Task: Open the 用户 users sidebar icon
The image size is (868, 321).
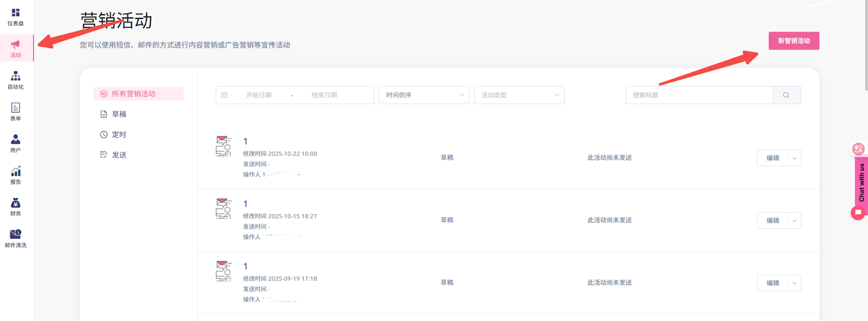Action: point(16,140)
